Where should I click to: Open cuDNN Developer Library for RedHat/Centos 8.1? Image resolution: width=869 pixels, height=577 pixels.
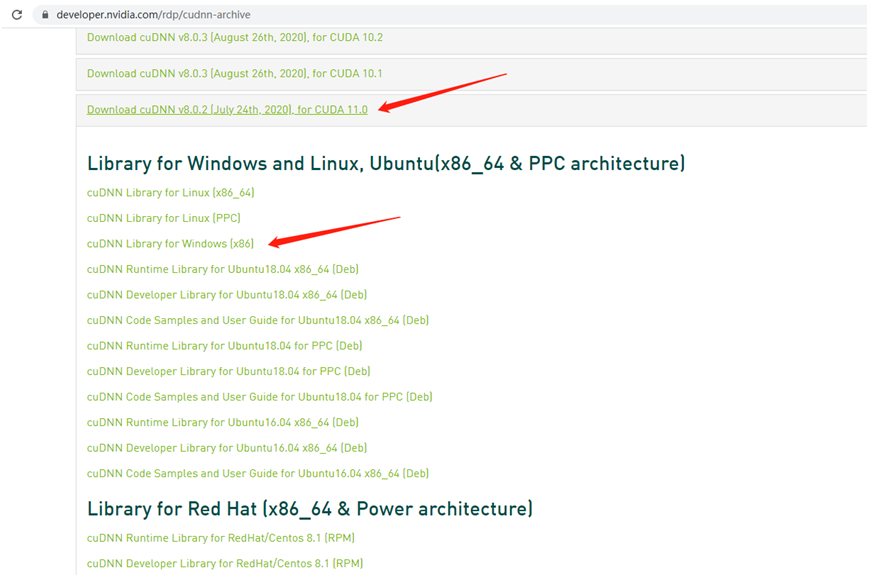click(225, 564)
